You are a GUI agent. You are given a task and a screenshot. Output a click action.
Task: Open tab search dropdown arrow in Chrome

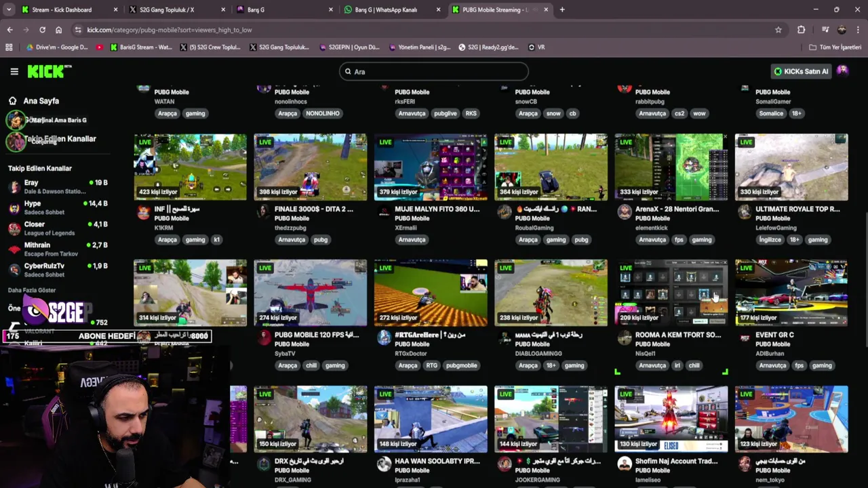pyautogui.click(x=9, y=9)
